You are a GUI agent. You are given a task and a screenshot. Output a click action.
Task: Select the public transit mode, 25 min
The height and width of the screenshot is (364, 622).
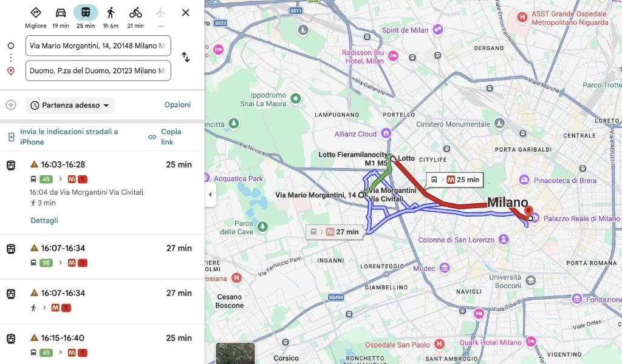86,18
